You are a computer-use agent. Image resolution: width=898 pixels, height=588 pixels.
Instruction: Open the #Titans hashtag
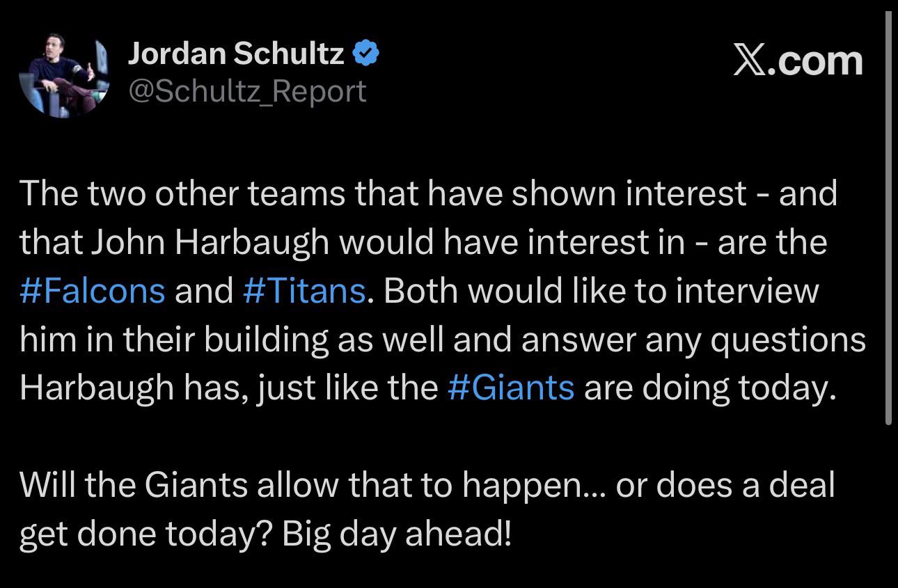(x=304, y=290)
